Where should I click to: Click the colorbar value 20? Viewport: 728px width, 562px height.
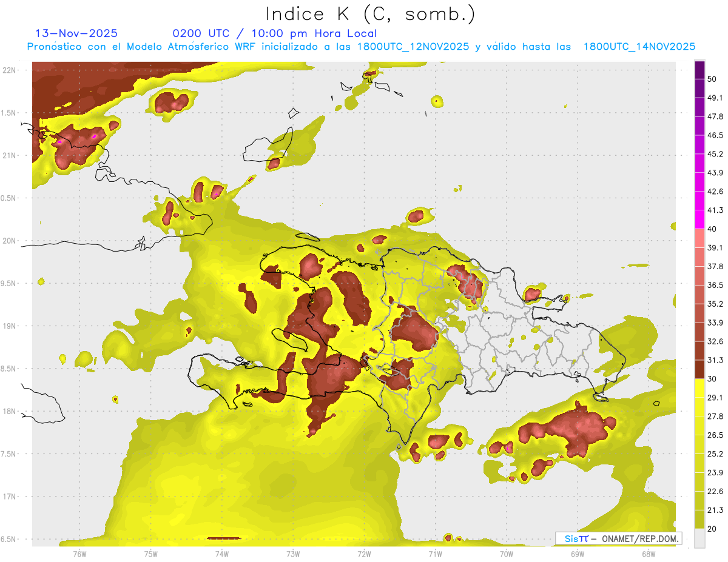tap(712, 529)
